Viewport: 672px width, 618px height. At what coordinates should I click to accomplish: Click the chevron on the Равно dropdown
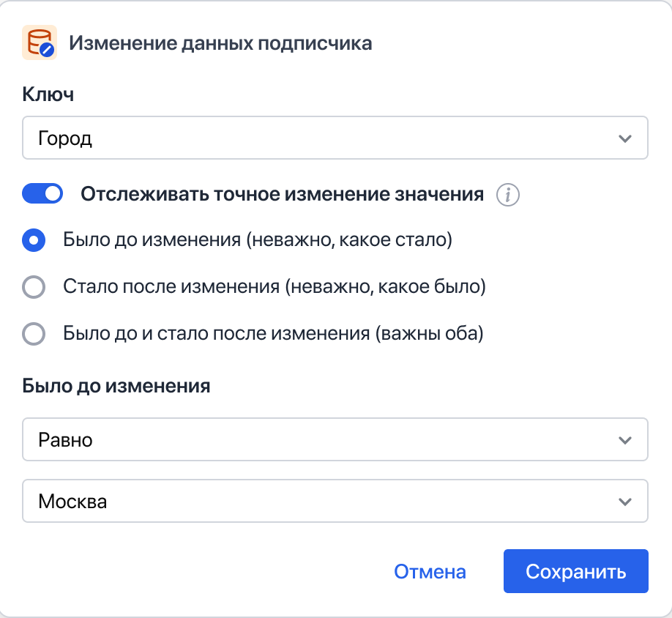[x=626, y=439]
